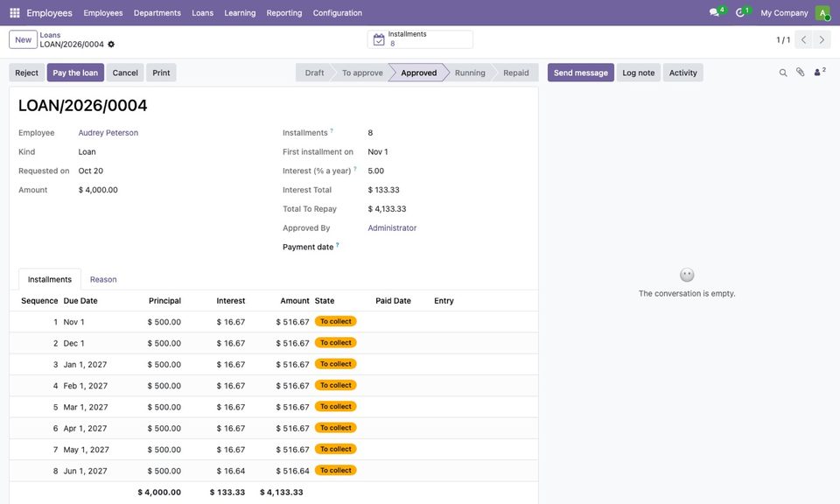Viewport: 840px width, 504px height.
Task: Click the Amount value $ 4,000.00 field
Action: pyautogui.click(x=98, y=190)
